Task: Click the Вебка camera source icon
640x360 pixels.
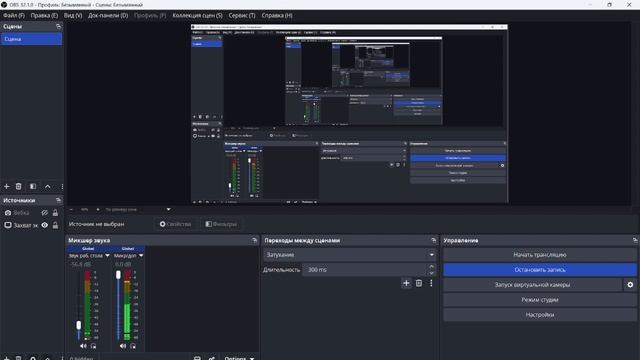Action: [x=8, y=213]
